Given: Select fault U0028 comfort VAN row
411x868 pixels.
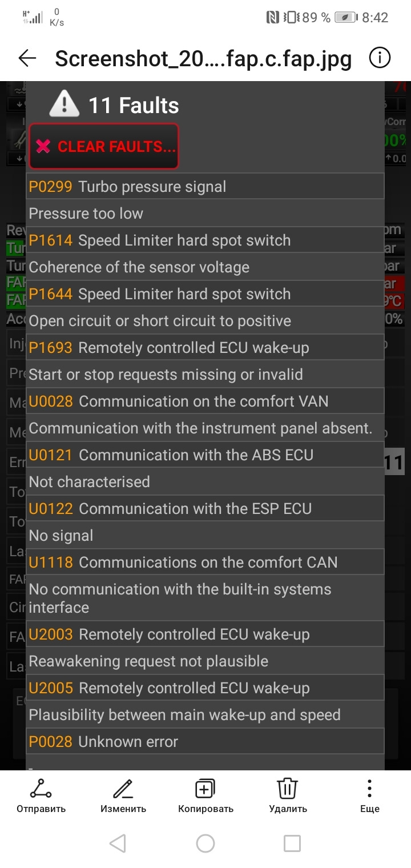Looking at the screenshot, I should 205,401.
